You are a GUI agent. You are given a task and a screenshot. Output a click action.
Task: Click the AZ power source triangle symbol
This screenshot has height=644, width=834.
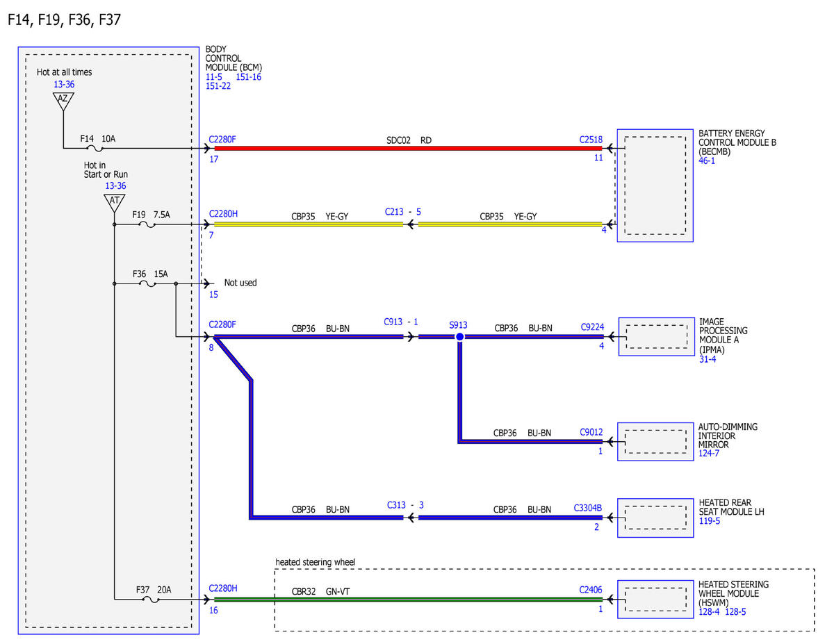tap(63, 101)
